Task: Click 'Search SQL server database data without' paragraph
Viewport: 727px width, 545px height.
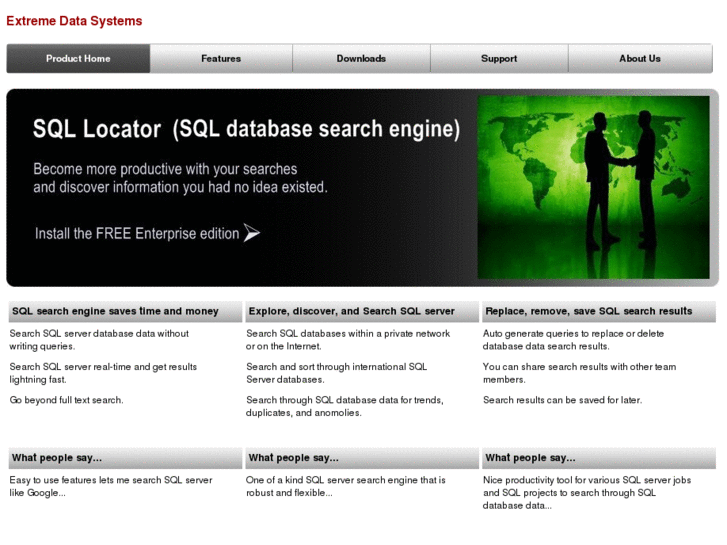Action: click(99, 340)
